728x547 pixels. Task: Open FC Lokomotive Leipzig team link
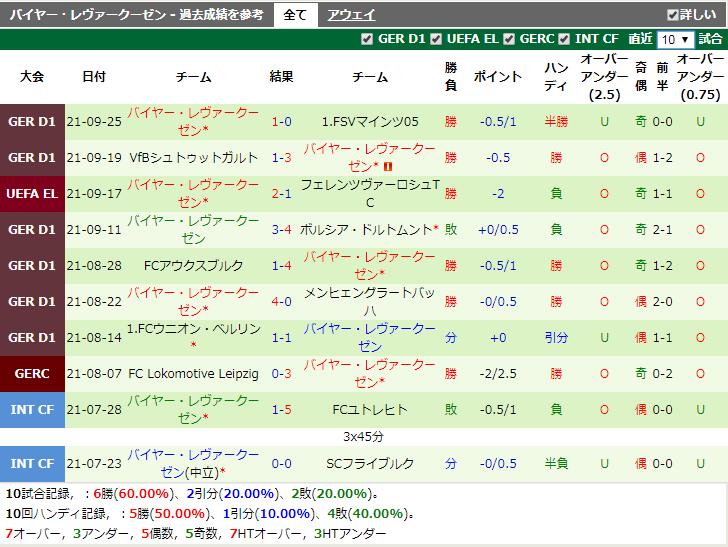[x=193, y=374]
